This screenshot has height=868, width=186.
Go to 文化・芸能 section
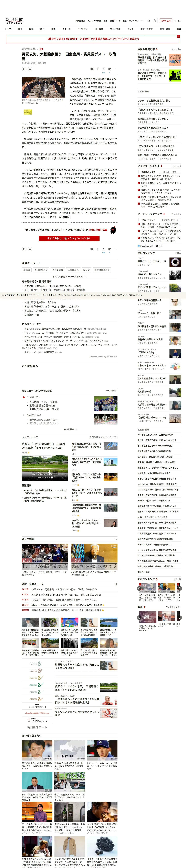click(x=115, y=29)
